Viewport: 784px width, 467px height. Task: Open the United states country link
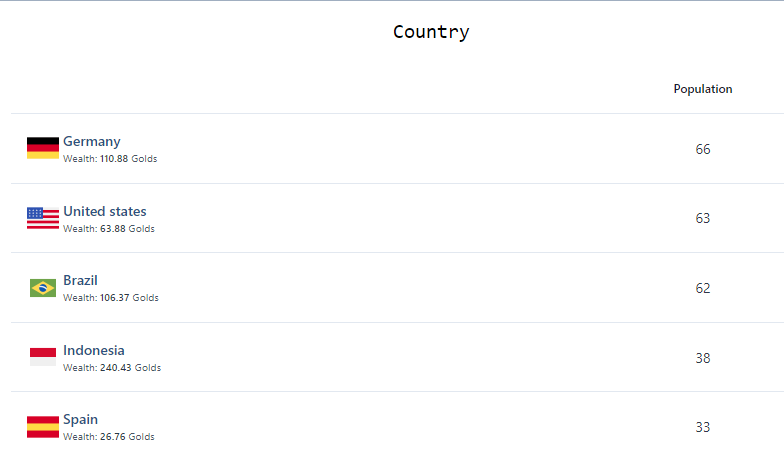point(105,212)
